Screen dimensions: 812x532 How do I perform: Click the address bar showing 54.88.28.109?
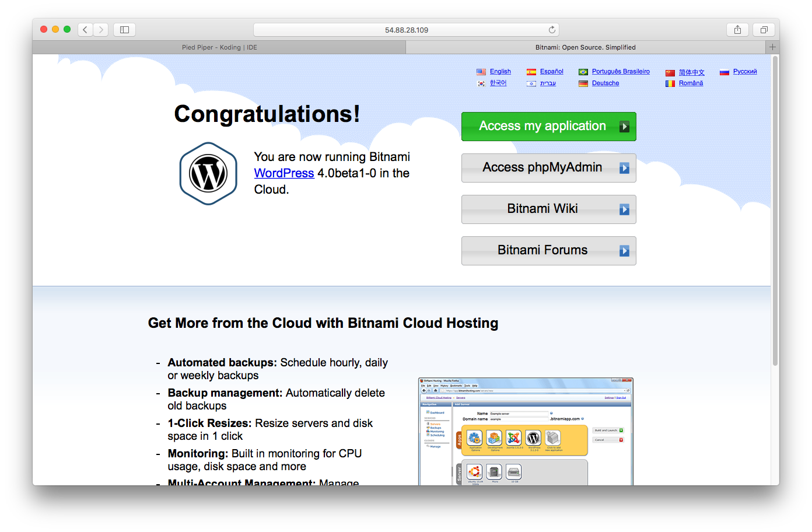point(406,30)
